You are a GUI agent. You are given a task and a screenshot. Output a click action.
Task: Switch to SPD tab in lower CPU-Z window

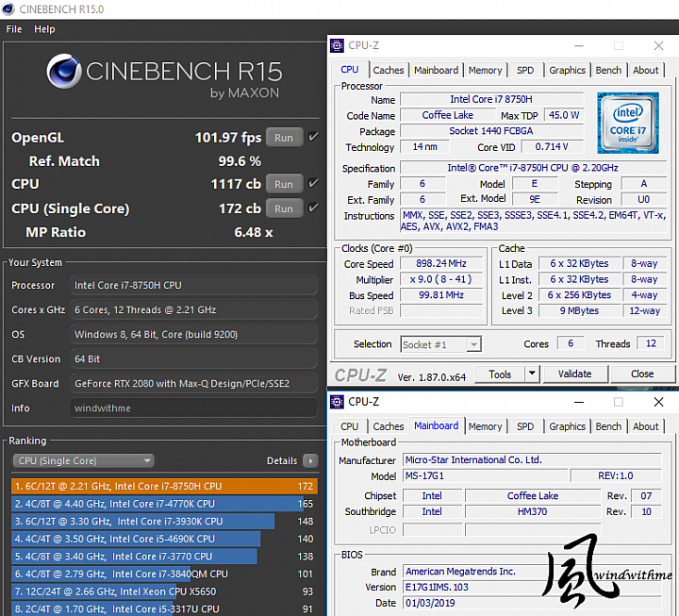tap(525, 426)
